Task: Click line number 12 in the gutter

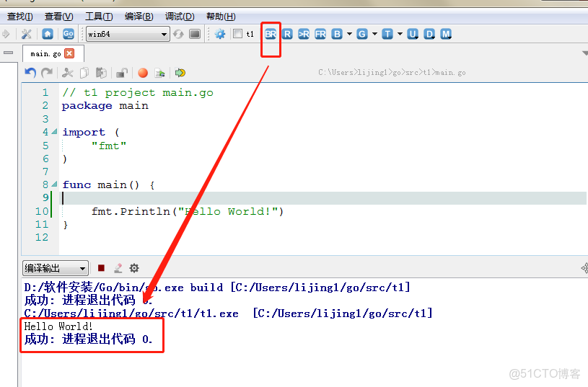Action: point(42,238)
